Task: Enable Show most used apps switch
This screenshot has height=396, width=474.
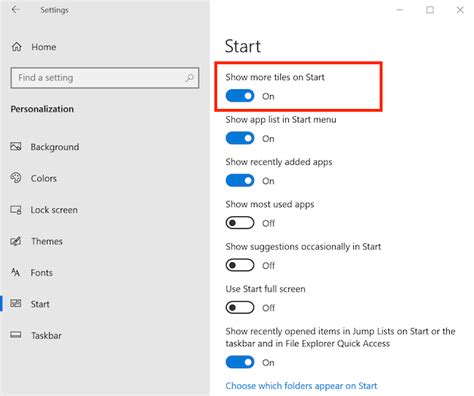Action: (240, 223)
